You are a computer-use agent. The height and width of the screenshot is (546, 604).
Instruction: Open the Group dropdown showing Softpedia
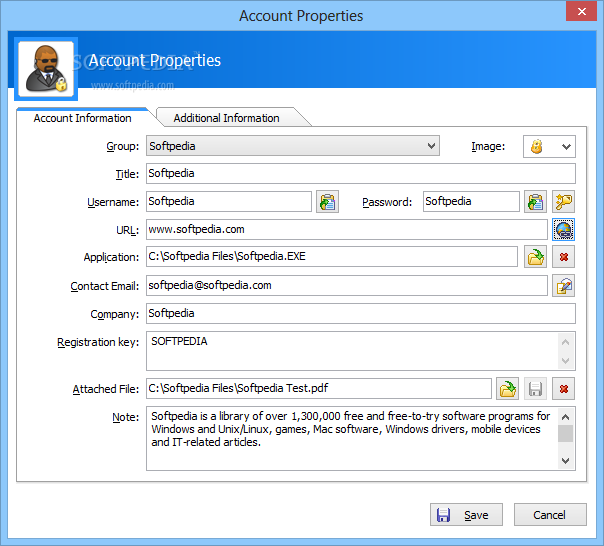click(x=293, y=146)
